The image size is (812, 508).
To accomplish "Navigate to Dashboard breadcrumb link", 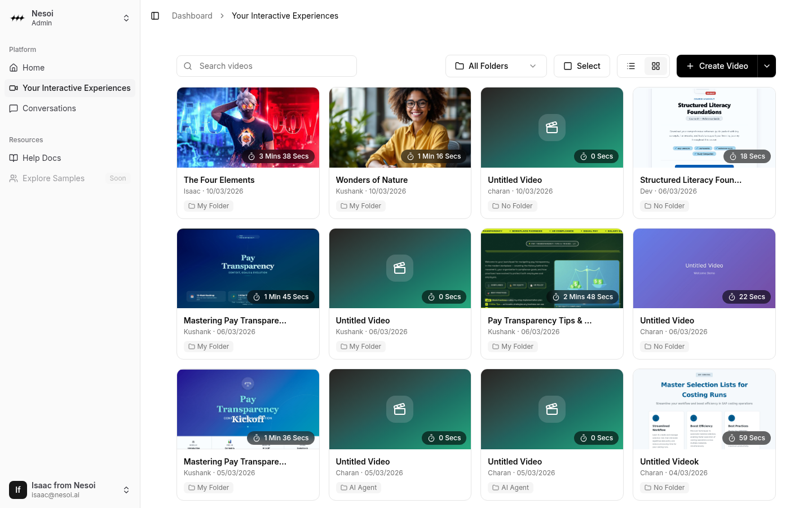I will tap(192, 16).
